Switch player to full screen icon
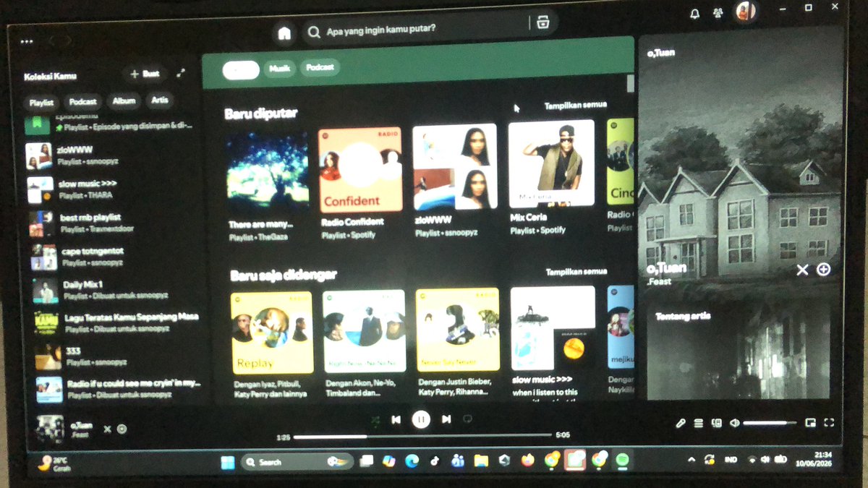This screenshot has height=488, width=868. (829, 423)
